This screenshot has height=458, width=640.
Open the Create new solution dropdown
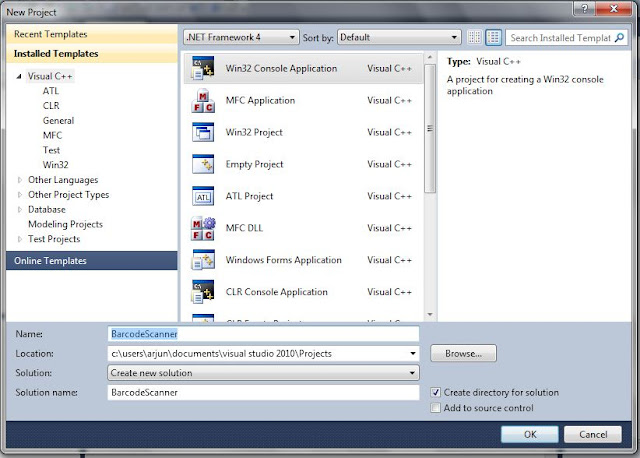tap(263, 373)
